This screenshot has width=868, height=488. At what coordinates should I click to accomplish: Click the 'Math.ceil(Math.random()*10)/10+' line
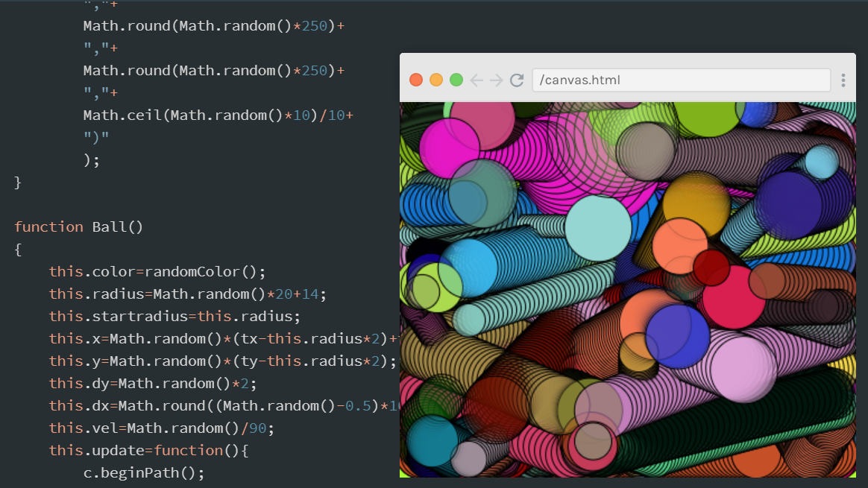218,115
